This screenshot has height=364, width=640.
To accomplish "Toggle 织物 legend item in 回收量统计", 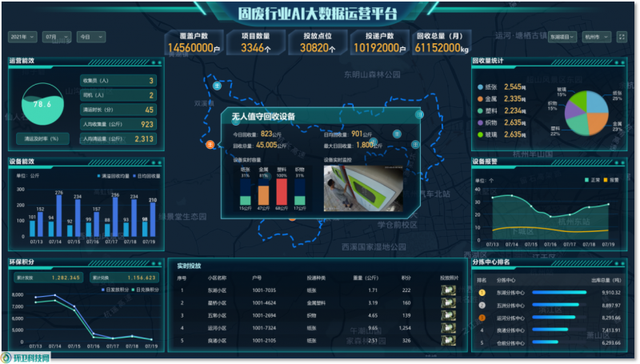I will (x=488, y=122).
